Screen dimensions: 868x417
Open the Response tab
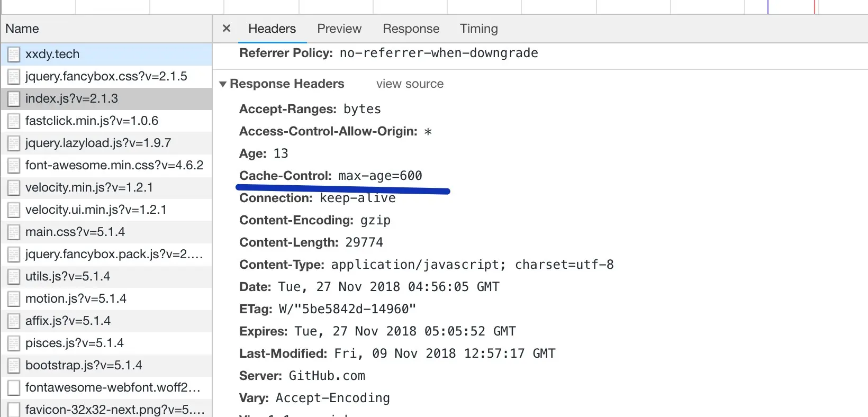coord(411,29)
